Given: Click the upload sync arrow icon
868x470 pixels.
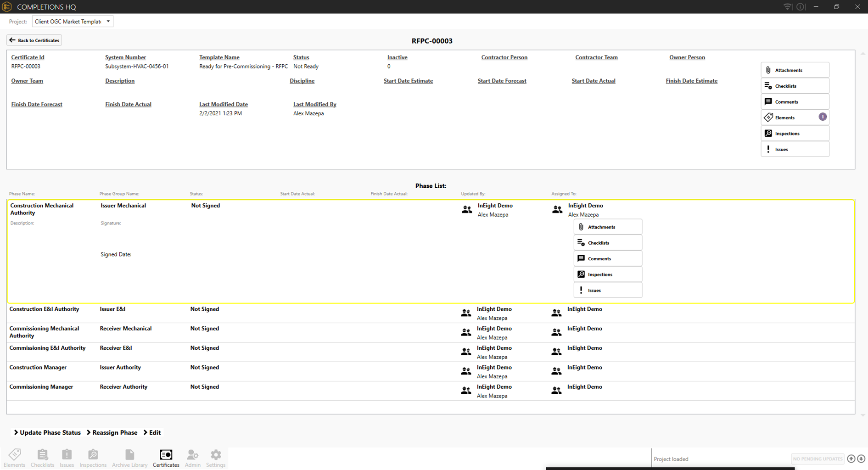Looking at the screenshot, I should point(851,459).
